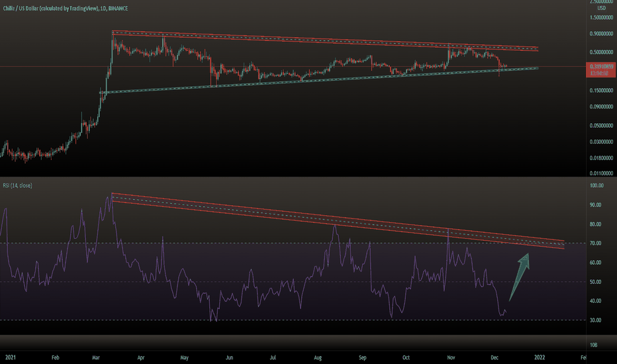Click the Jul label on time axis
The height and width of the screenshot is (364, 617).
coord(273,357)
